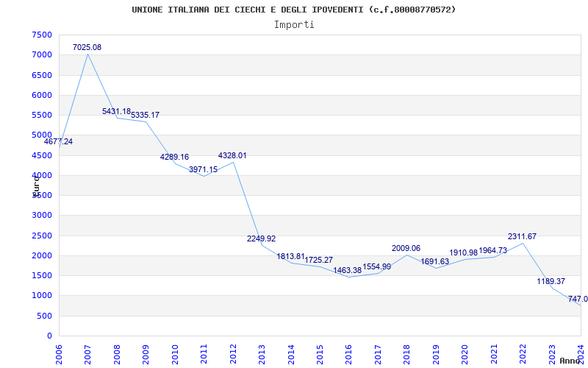Screen dimensions: 588x368
Task: Click the 2010 x-axis year
Action: pos(175,354)
